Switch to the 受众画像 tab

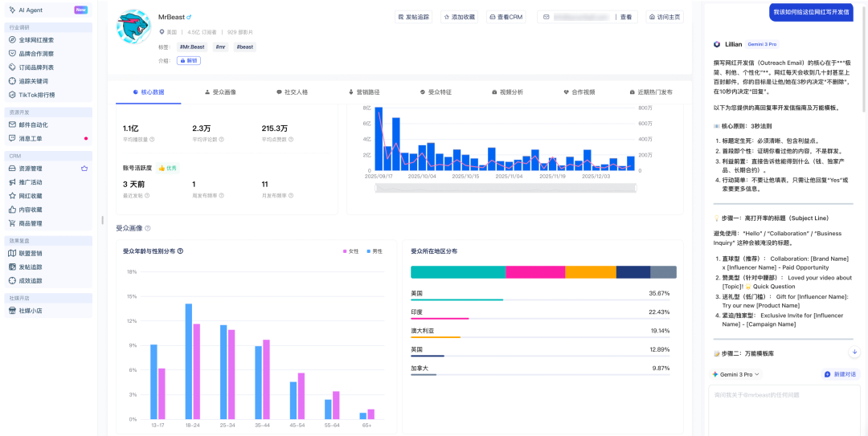coord(220,92)
